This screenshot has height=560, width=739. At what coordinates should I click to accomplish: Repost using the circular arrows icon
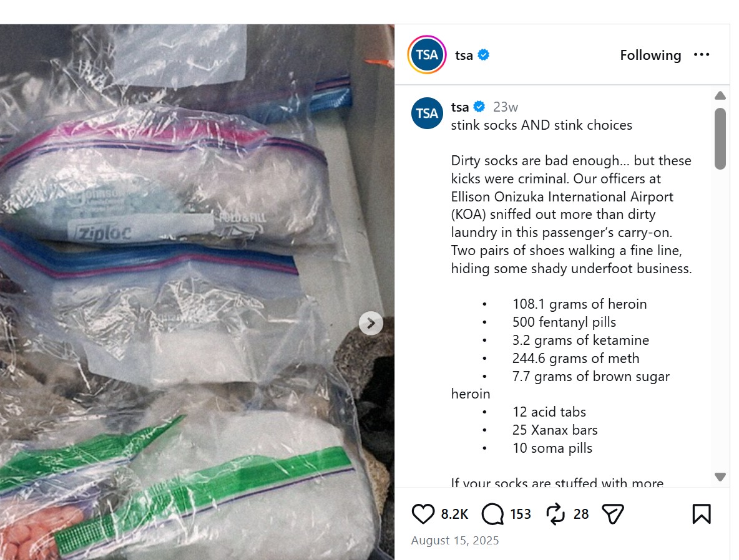555,514
